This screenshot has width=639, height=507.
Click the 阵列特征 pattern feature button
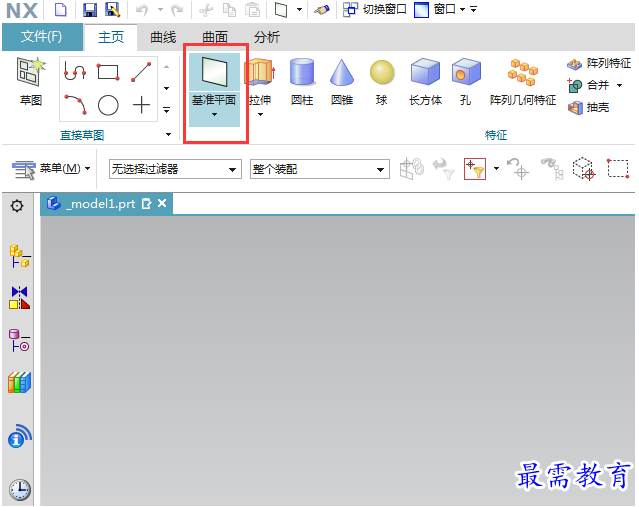(598, 63)
